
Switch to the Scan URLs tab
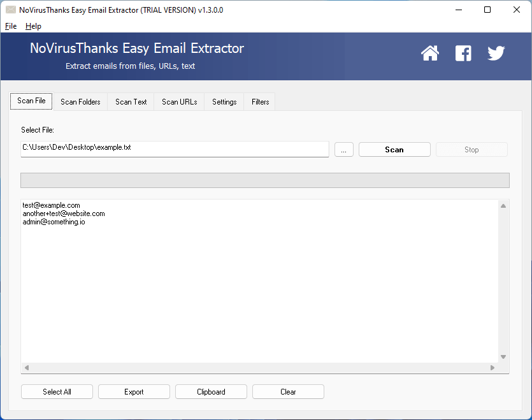[179, 101]
